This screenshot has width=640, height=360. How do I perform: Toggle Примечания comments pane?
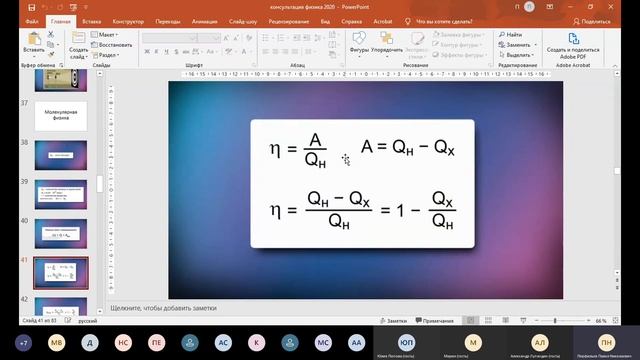click(x=435, y=321)
